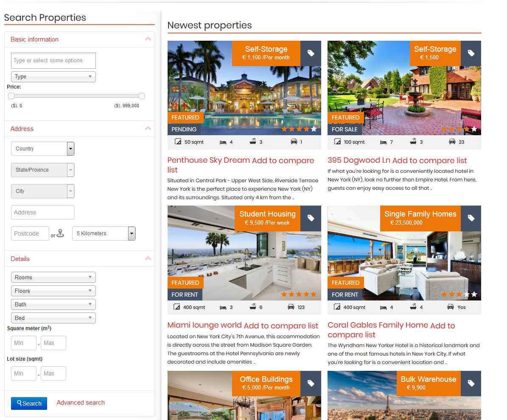Collapse the Address section
The image size is (507, 420).
coord(148,128)
